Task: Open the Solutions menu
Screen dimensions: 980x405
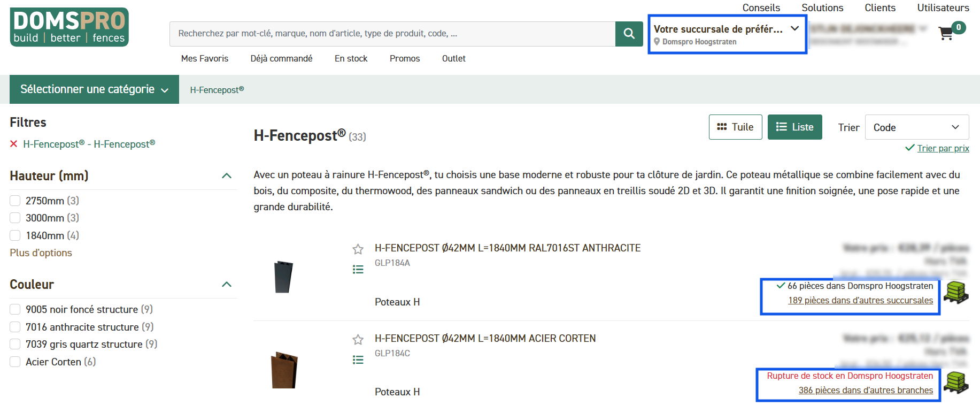Action: 822,7
